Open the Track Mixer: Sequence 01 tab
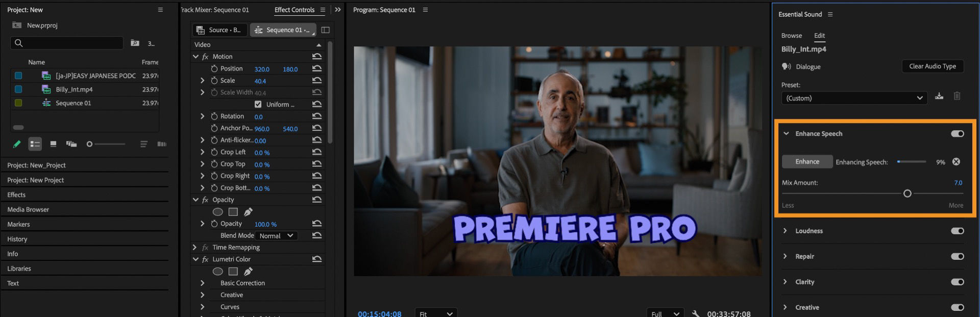This screenshot has height=317, width=980. (x=215, y=10)
